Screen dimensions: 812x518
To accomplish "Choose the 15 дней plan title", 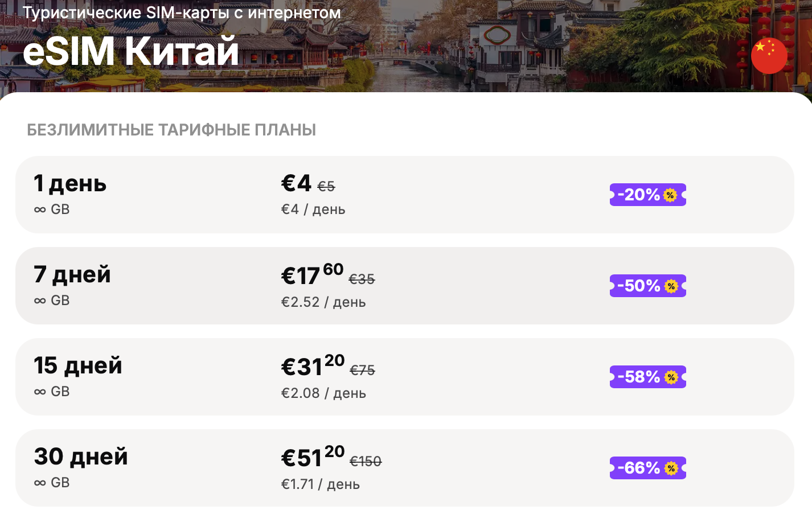I will click(x=78, y=365).
